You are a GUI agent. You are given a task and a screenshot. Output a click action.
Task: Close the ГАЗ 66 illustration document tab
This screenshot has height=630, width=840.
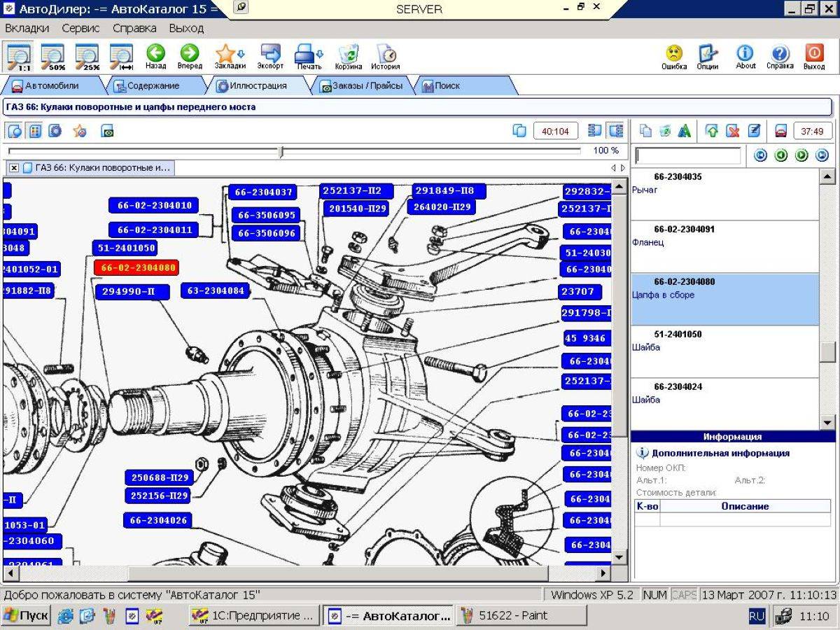tap(14, 168)
